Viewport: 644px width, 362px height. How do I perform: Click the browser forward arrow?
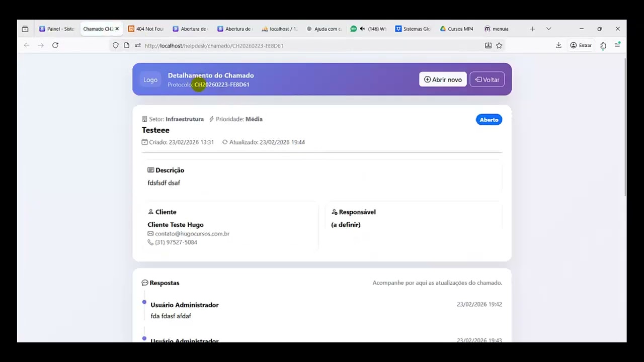(x=41, y=45)
